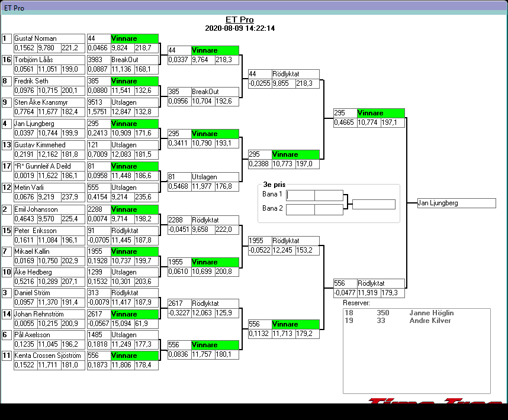Click the Utslagen status for car 9513

(x=134, y=102)
